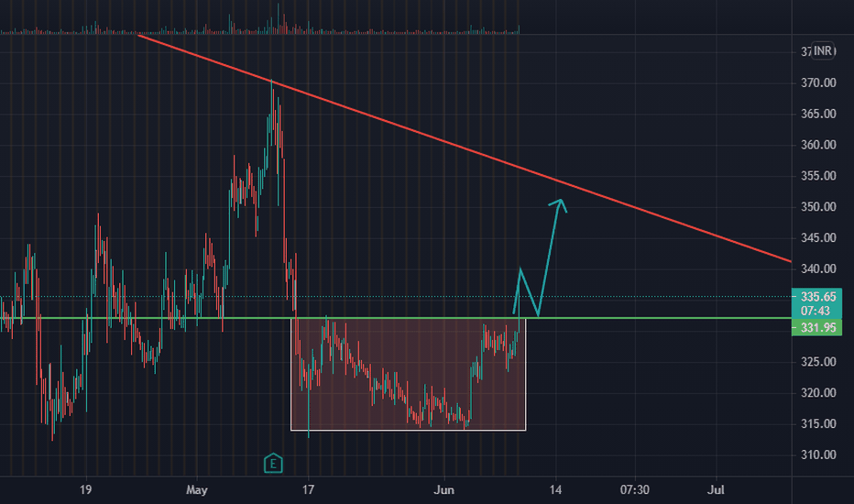
Task: Click the 310.00 price axis label
Action: click(x=818, y=455)
